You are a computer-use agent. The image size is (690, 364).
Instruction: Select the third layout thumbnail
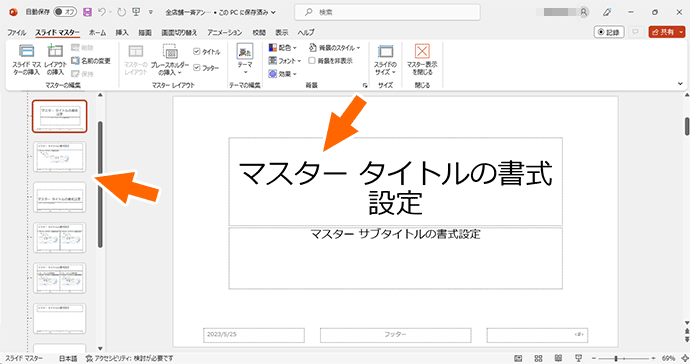click(59, 197)
